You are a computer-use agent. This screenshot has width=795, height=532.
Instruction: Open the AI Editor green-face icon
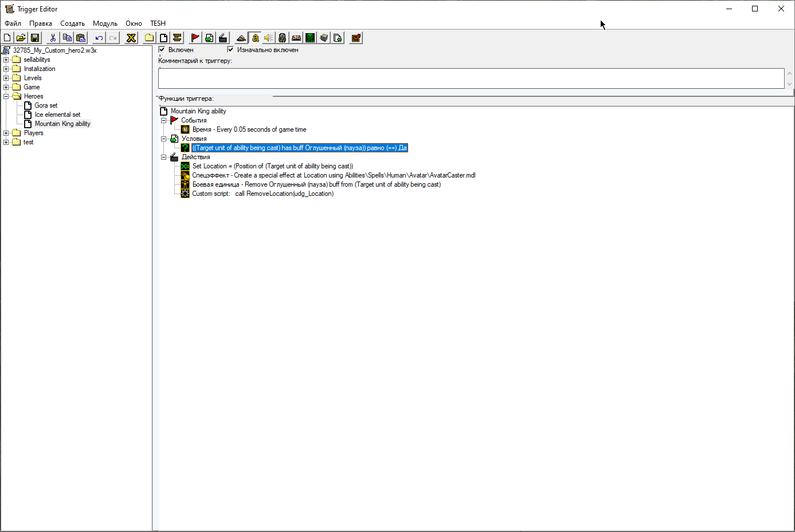[x=310, y=38]
